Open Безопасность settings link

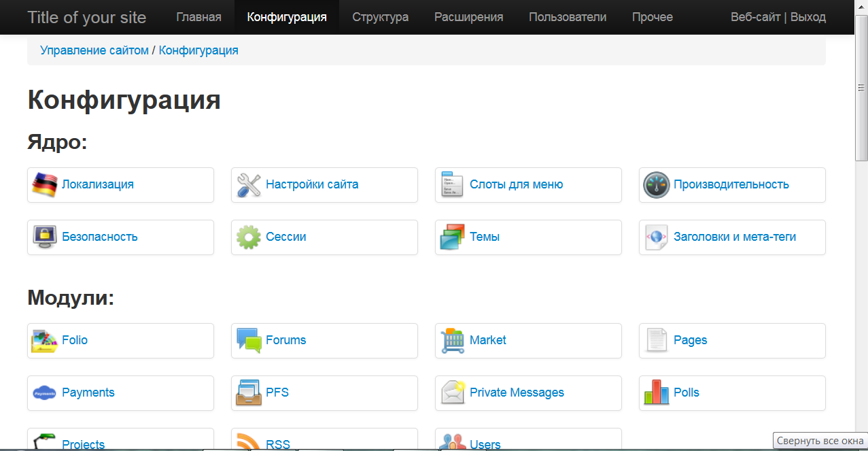pos(100,237)
